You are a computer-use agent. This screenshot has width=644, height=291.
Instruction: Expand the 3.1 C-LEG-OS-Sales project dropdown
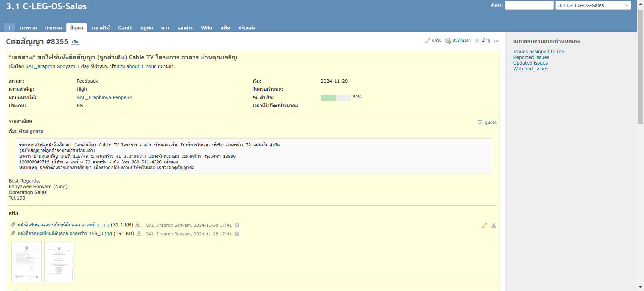point(593,5)
